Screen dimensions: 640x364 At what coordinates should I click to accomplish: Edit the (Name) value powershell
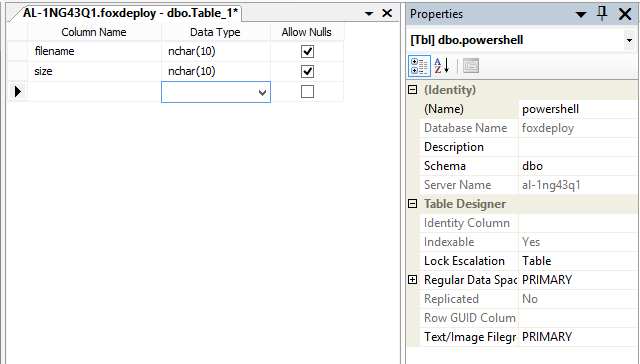(578, 109)
